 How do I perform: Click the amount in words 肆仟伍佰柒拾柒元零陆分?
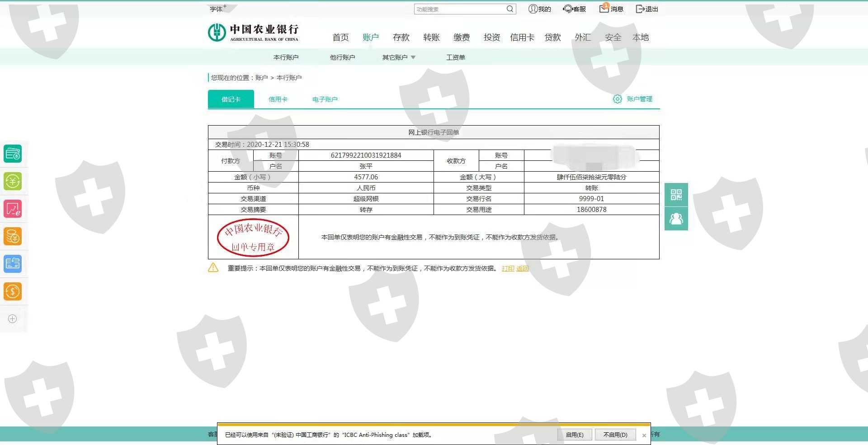tap(592, 177)
